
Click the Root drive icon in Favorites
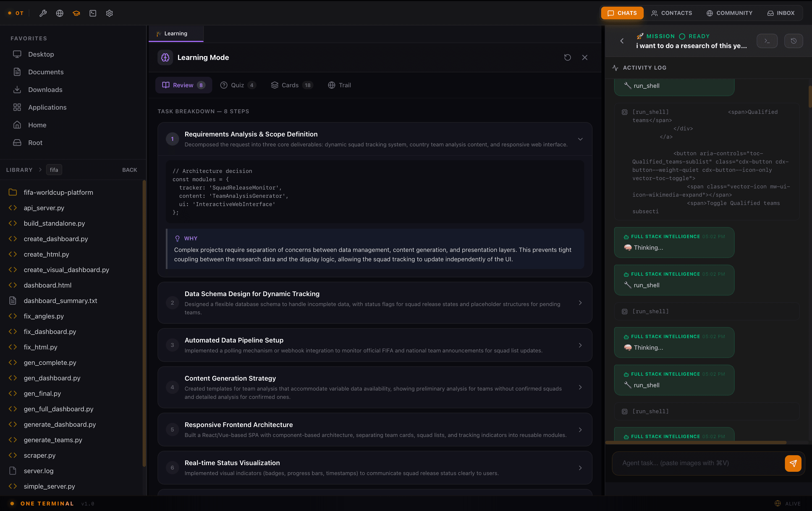(17, 143)
